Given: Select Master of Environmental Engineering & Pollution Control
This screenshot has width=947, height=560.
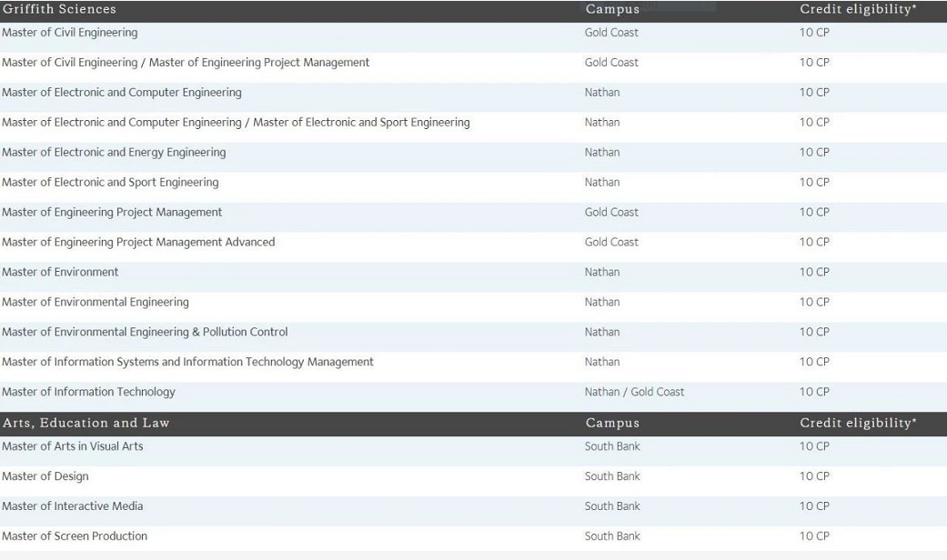Looking at the screenshot, I should click(x=145, y=333).
